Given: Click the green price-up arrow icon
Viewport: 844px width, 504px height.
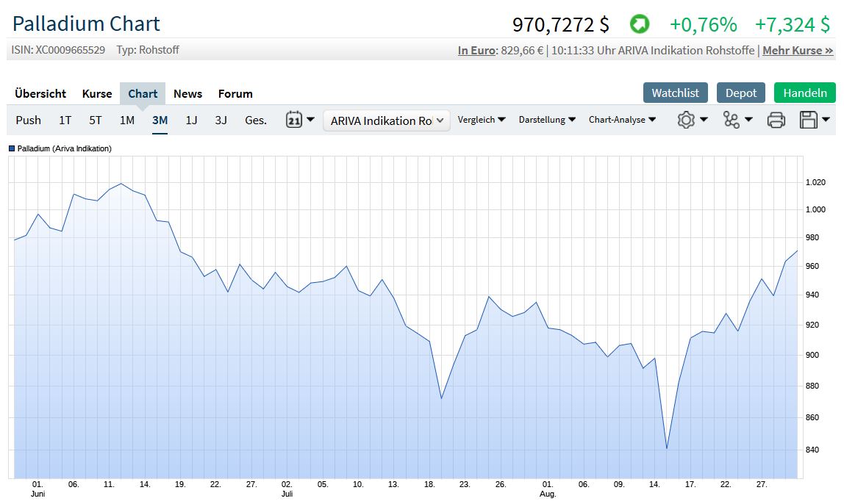Looking at the screenshot, I should point(640,24).
